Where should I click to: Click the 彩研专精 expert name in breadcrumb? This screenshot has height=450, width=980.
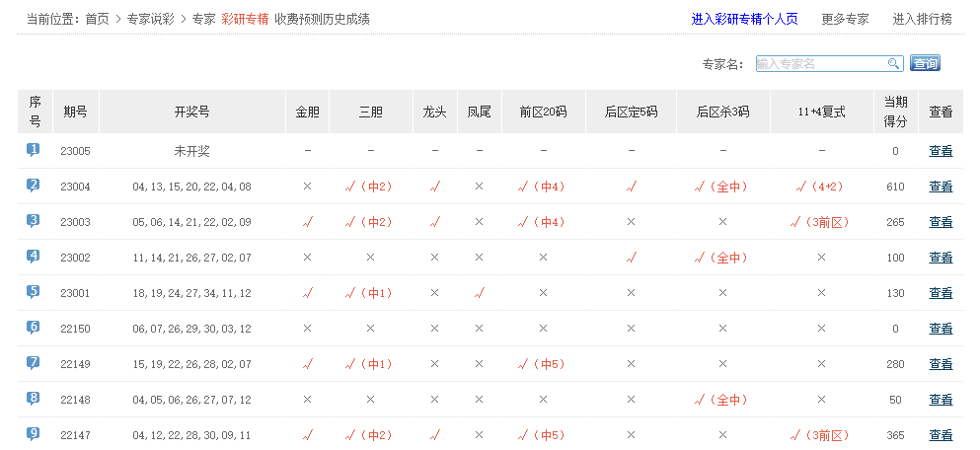tap(245, 19)
